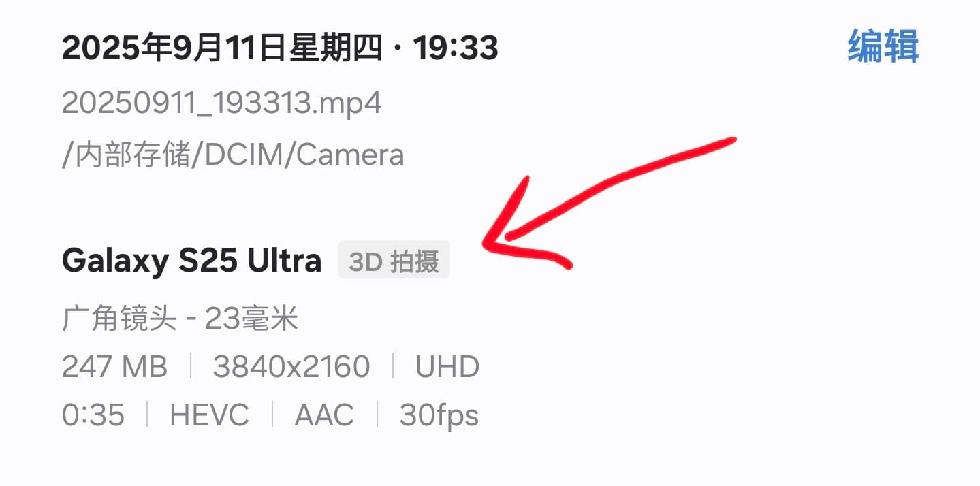This screenshot has height=486, width=980.
Task: Tap the 3D 拍摄 badge
Action: click(394, 260)
